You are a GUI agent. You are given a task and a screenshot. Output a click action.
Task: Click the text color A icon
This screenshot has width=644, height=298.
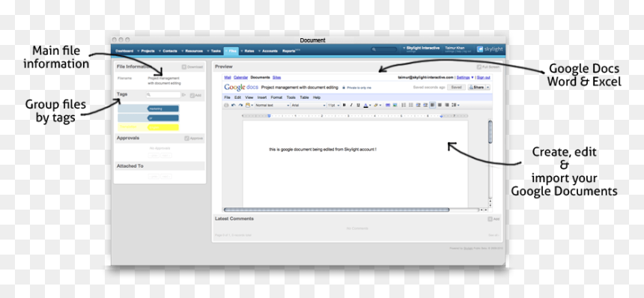[366, 105]
